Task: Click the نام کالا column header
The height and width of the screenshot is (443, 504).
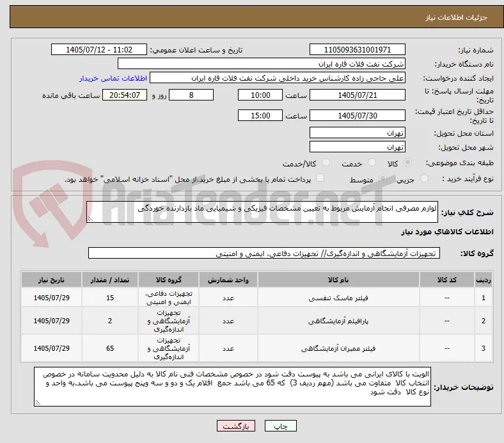Action: click(x=338, y=280)
